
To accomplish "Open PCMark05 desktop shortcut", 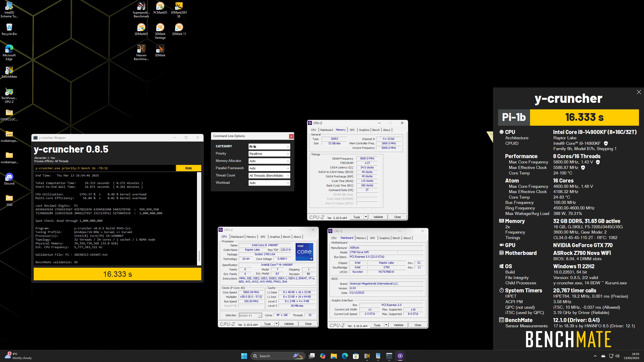I will [x=160, y=8].
